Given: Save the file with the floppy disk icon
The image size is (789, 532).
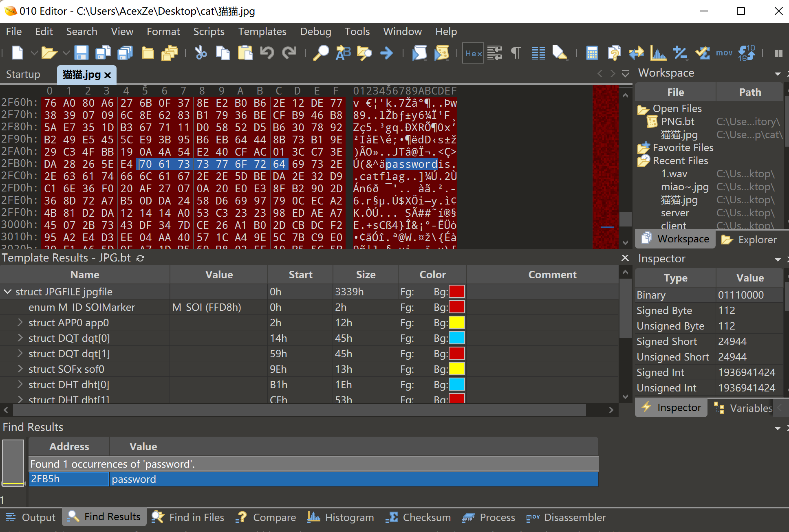Looking at the screenshot, I should pyautogui.click(x=82, y=53).
